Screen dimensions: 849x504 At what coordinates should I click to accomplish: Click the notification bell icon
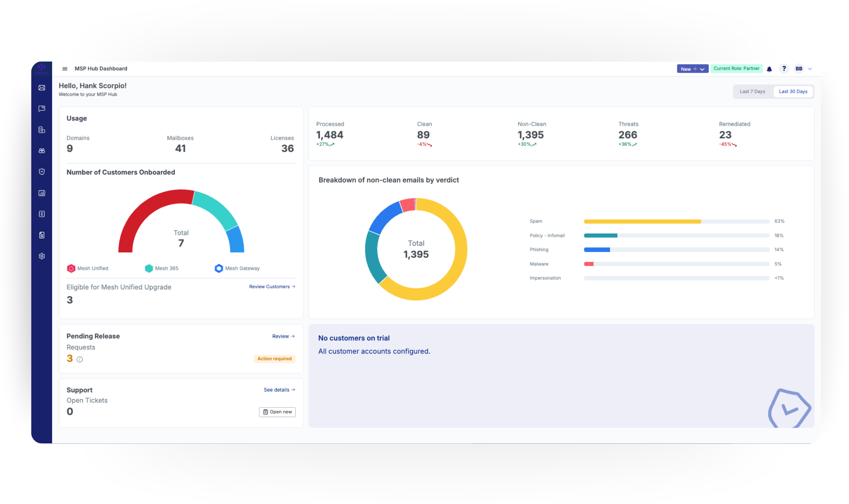click(x=769, y=69)
